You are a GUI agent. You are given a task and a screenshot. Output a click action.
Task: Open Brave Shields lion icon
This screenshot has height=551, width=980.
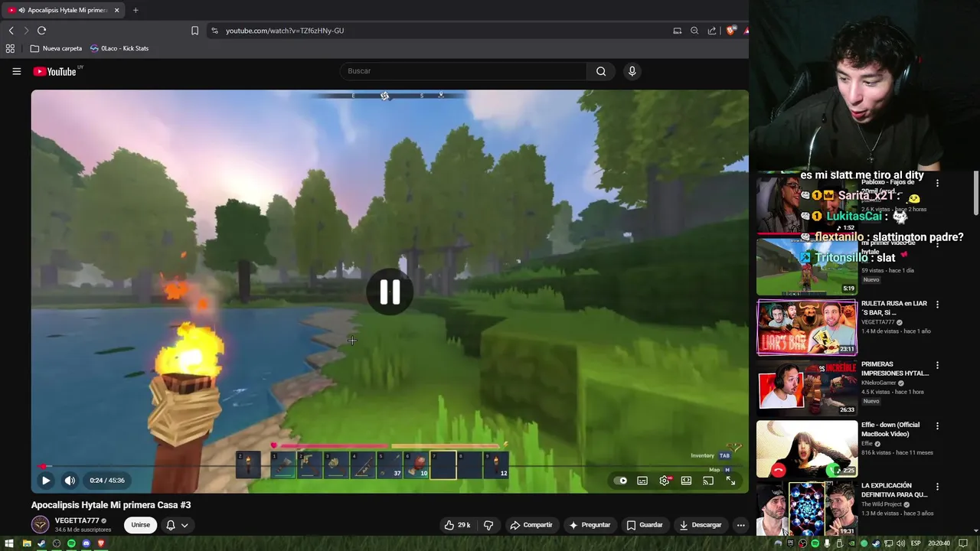coord(731,31)
